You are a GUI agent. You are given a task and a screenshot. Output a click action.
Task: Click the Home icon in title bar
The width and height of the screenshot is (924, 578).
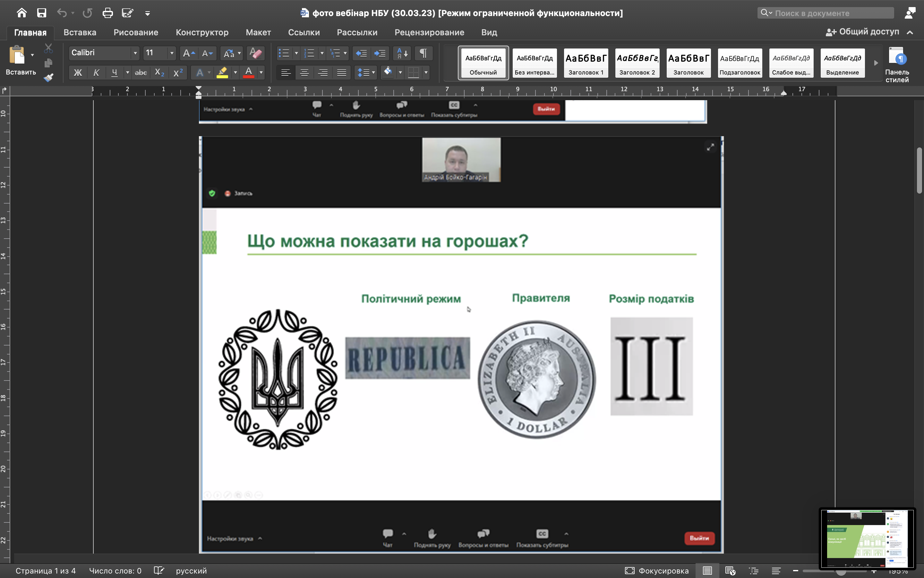[22, 13]
